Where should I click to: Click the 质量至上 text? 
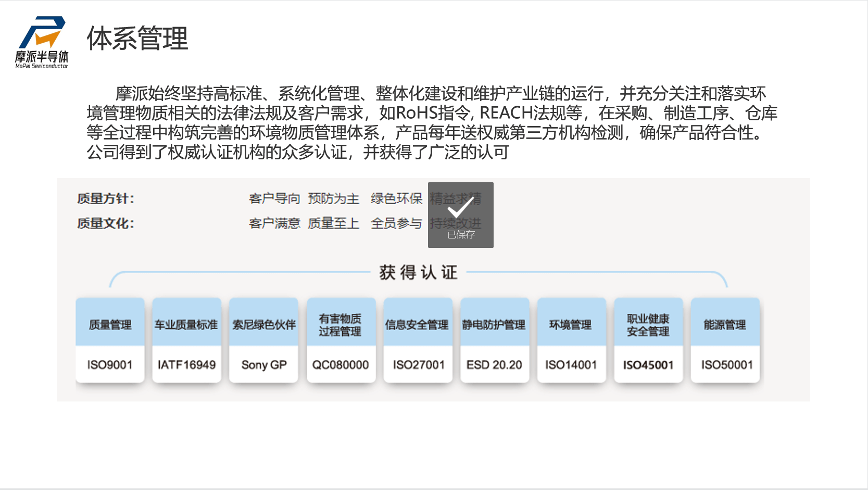[333, 223]
